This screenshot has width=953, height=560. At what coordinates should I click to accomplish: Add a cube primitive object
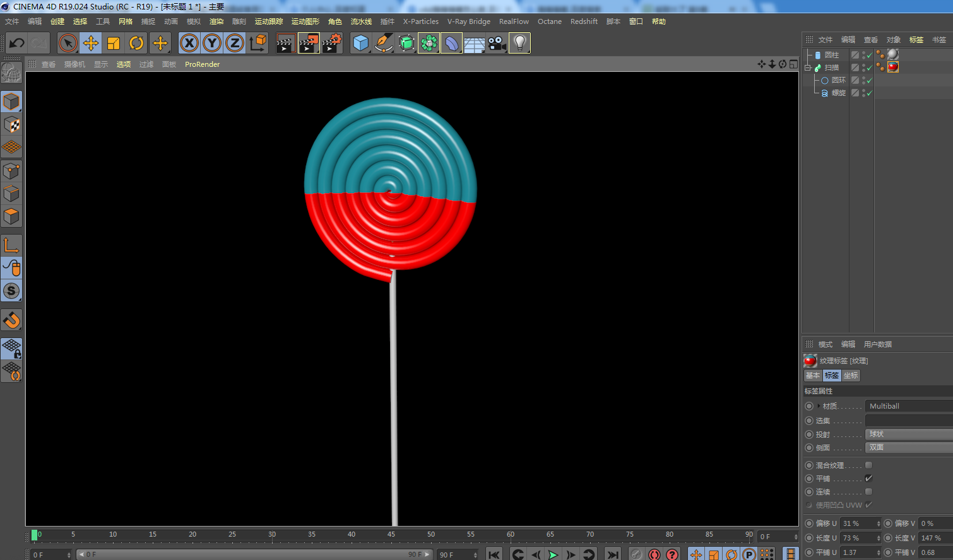360,44
